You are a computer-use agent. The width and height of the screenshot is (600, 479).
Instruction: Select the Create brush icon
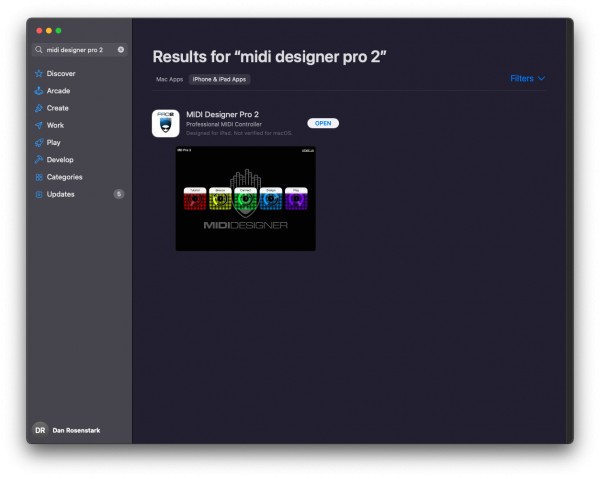(x=39, y=108)
